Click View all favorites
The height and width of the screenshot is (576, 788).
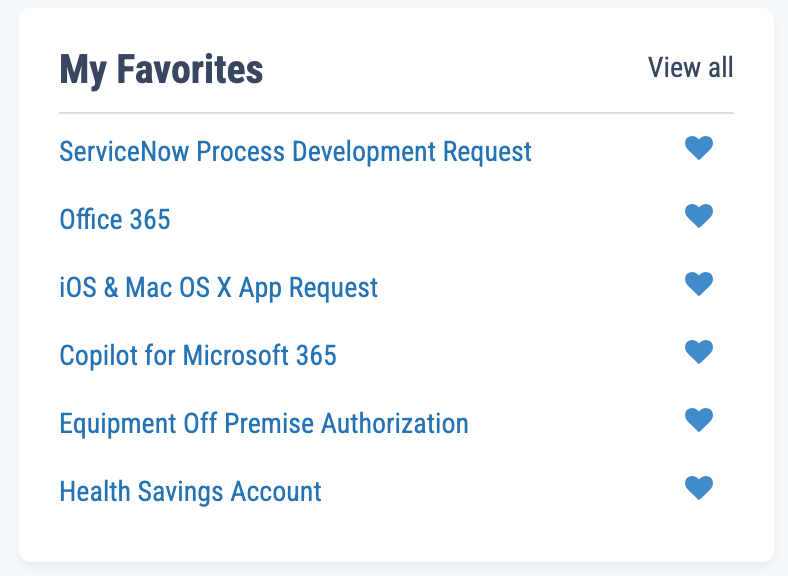690,68
